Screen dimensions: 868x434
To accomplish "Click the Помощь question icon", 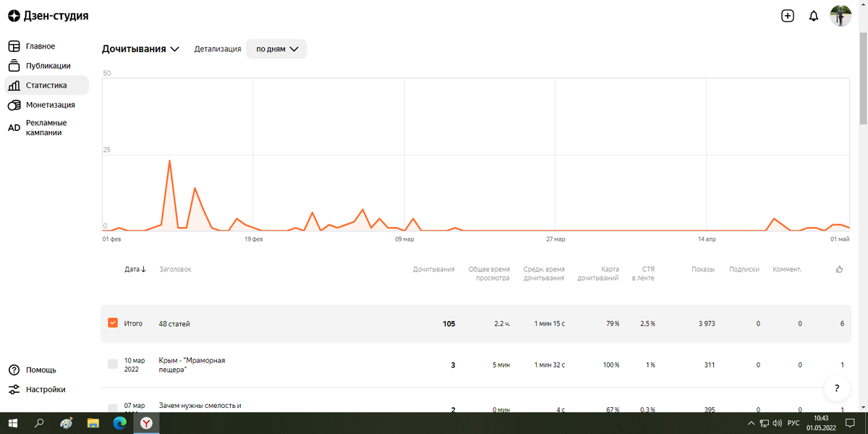I will (x=14, y=370).
